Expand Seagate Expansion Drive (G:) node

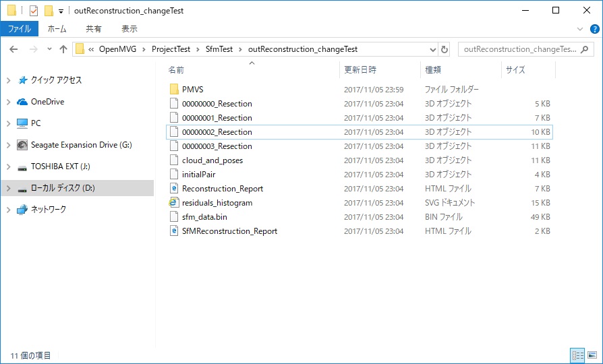[x=9, y=145]
